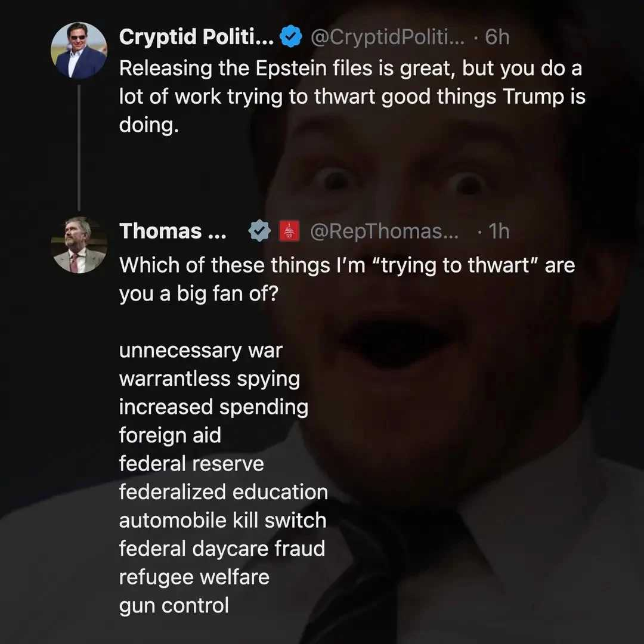
Task: Open the @RepThomas handle link
Action: [385, 231]
